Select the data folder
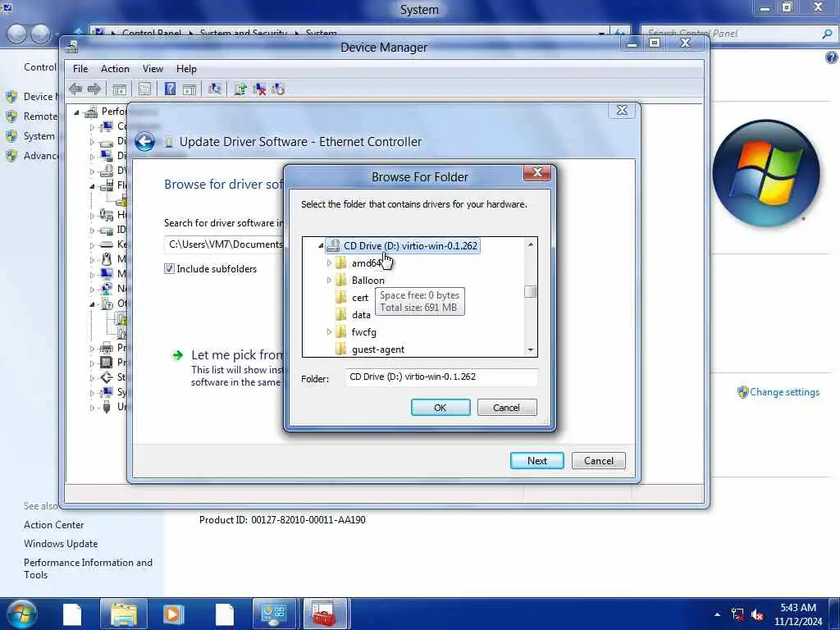The height and width of the screenshot is (630, 840). (x=361, y=315)
